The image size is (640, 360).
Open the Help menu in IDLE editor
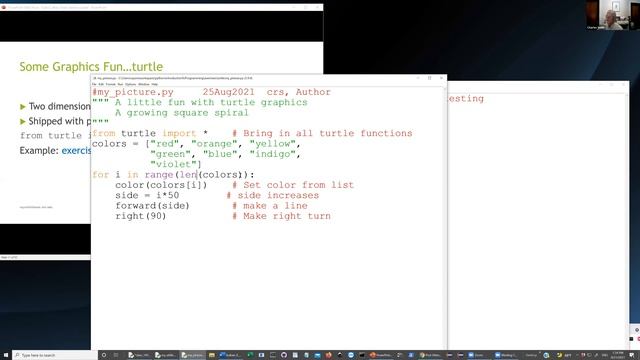pyautogui.click(x=155, y=84)
